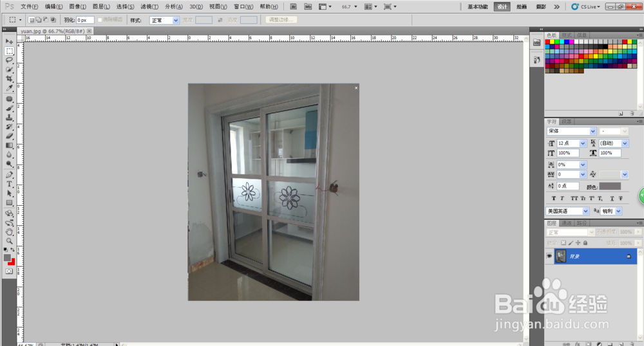
Task: Select the 3D Object Rotate tool
Action: (9, 213)
